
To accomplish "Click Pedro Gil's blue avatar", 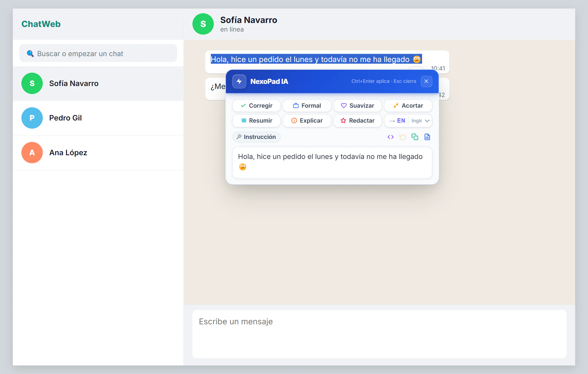I will pos(32,118).
